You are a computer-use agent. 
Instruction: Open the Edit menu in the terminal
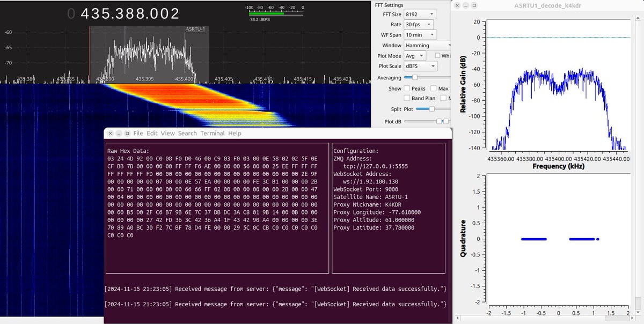[152, 133]
